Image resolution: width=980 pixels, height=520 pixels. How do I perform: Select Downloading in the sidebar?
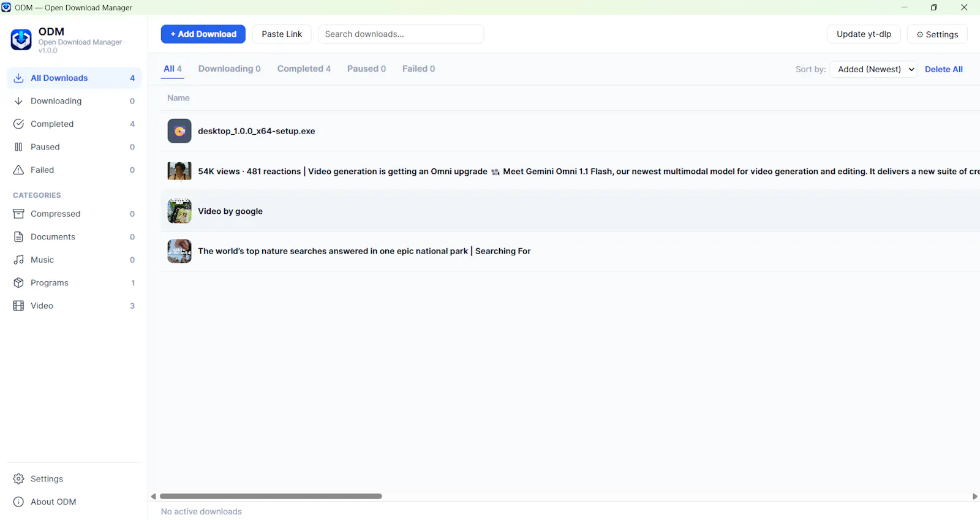point(74,101)
